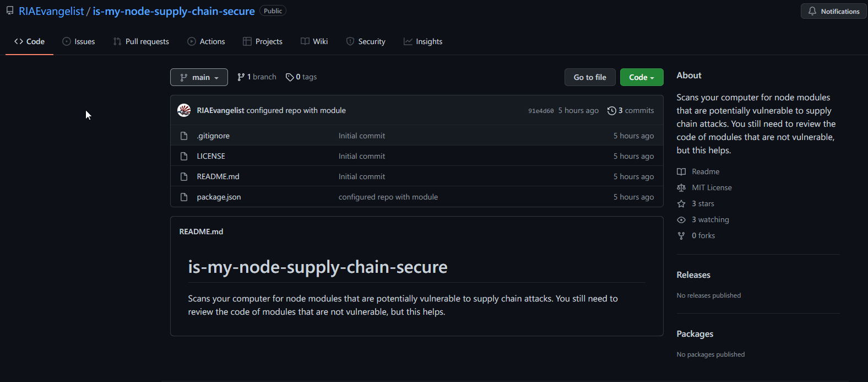Viewport: 868px width, 382px height.
Task: Open the is-my-node-supply-chain-secure repository link
Action: (x=173, y=11)
